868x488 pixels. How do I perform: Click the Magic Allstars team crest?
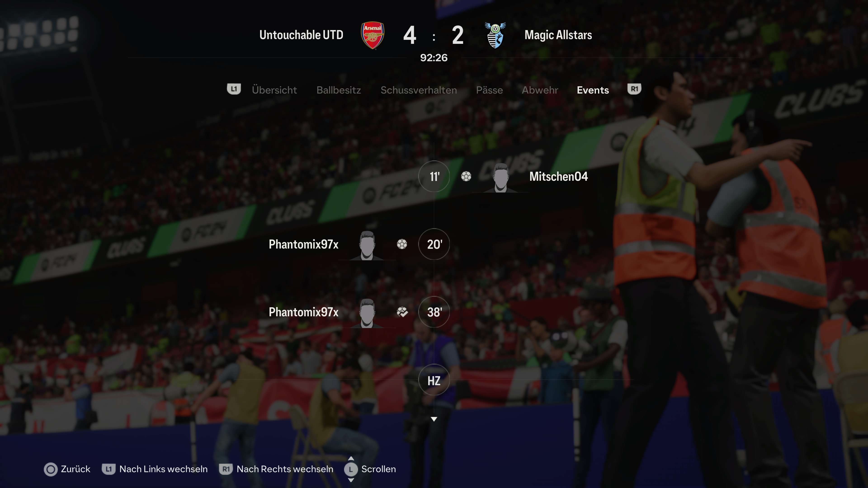495,35
